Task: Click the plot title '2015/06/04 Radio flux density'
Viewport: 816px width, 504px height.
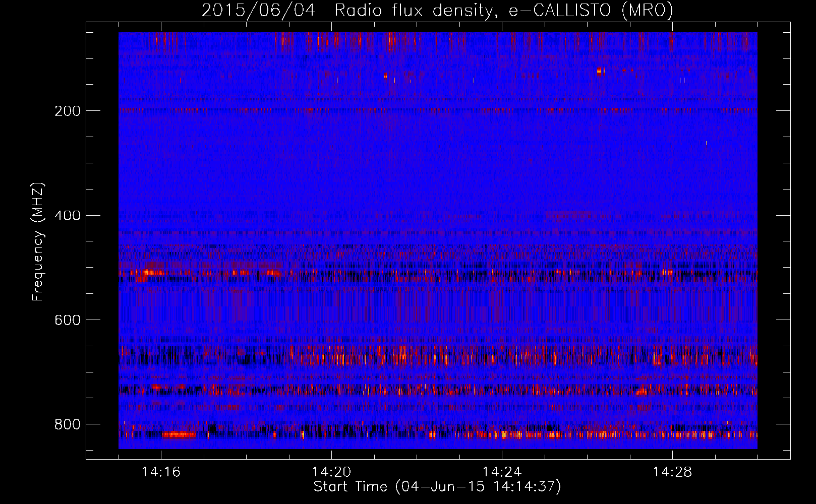Action: point(437,10)
